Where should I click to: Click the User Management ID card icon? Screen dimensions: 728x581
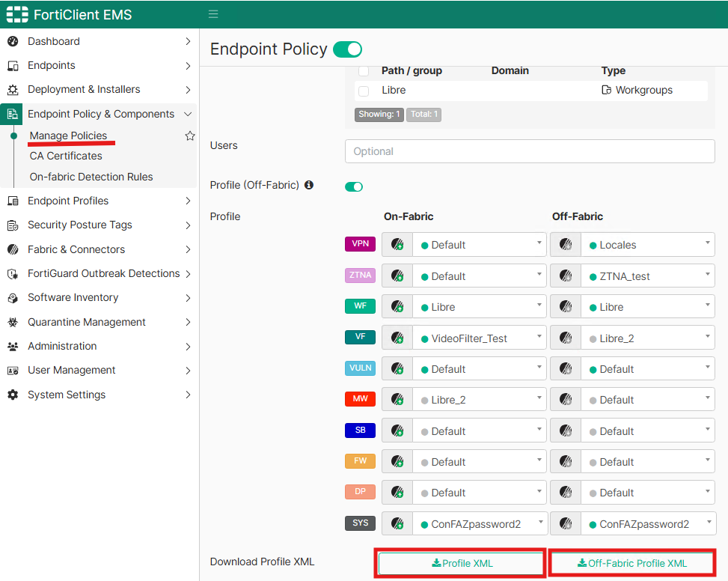pyautogui.click(x=13, y=370)
